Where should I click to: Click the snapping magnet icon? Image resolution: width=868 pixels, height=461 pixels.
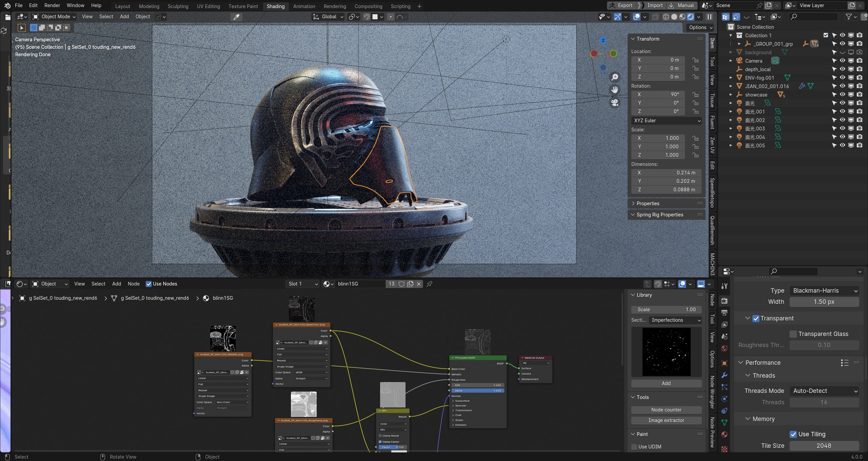click(367, 17)
